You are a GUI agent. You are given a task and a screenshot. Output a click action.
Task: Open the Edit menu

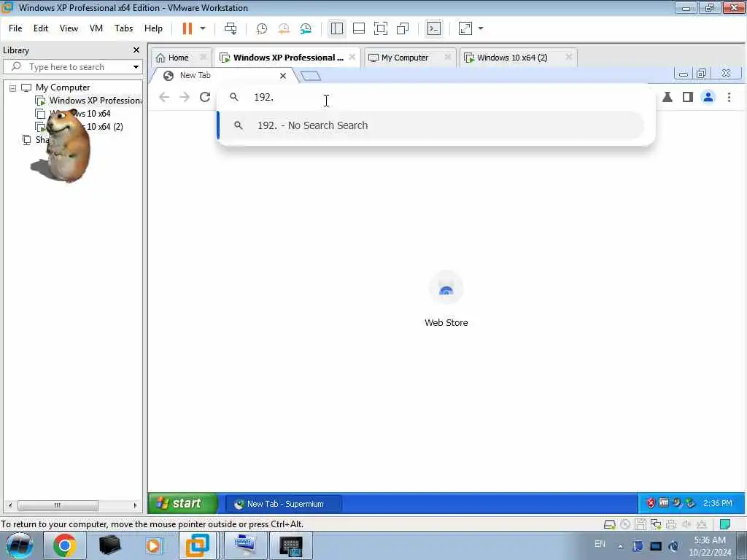(x=41, y=28)
